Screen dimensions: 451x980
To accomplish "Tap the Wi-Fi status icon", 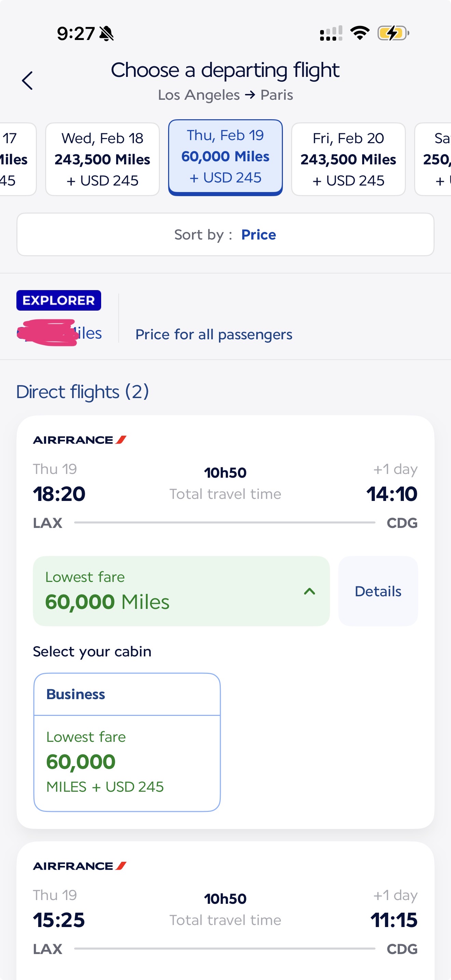I will [360, 33].
